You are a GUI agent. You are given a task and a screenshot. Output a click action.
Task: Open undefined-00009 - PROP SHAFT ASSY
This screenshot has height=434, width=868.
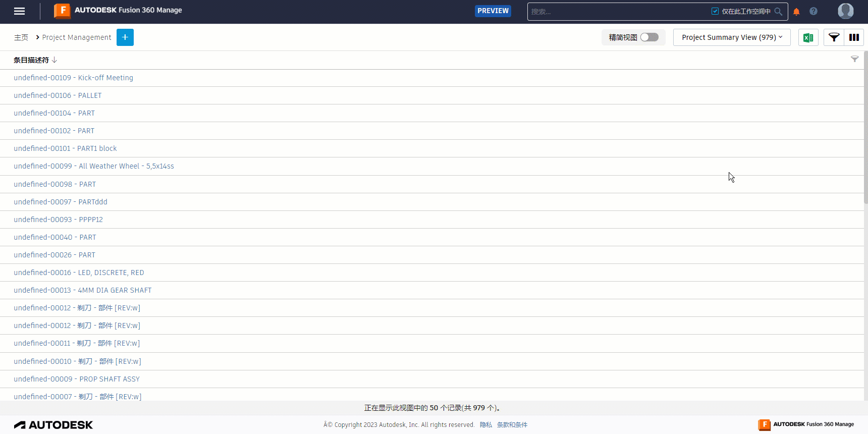tap(77, 379)
